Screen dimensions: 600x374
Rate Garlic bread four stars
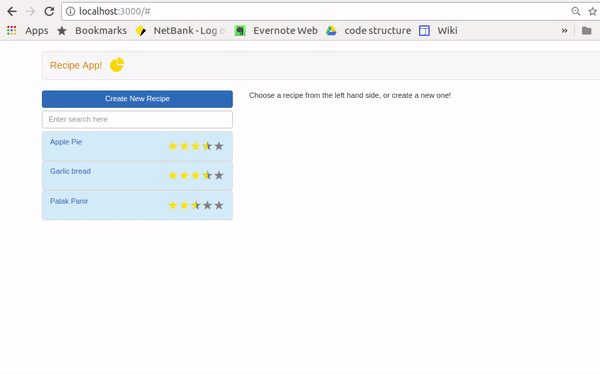[207, 176]
